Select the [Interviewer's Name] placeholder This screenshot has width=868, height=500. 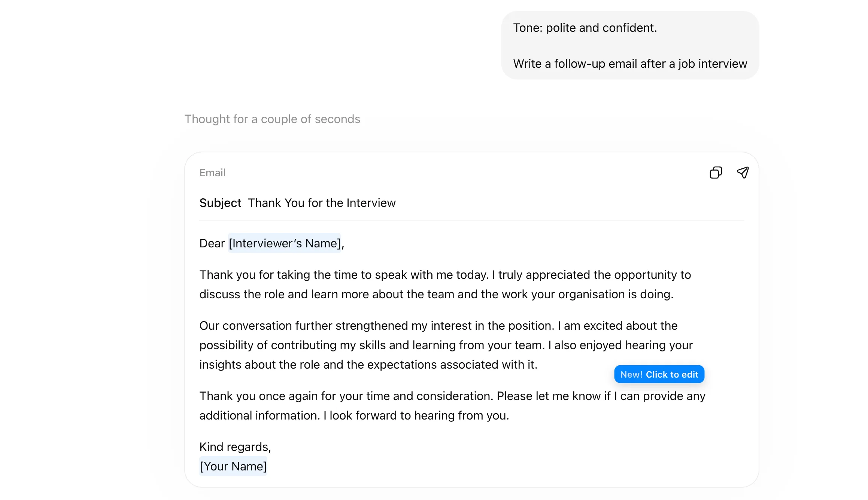pyautogui.click(x=285, y=243)
